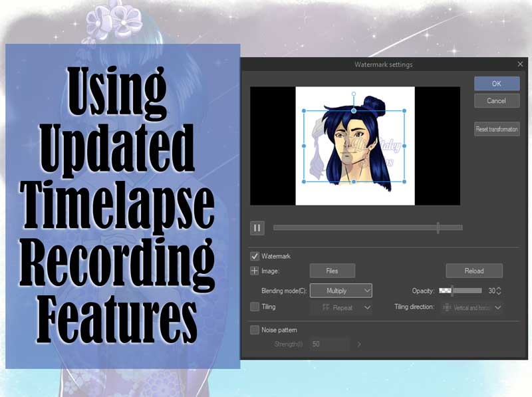The height and width of the screenshot is (397, 532).
Task: Enable the Noise pattern checkbox
Action: coord(255,330)
